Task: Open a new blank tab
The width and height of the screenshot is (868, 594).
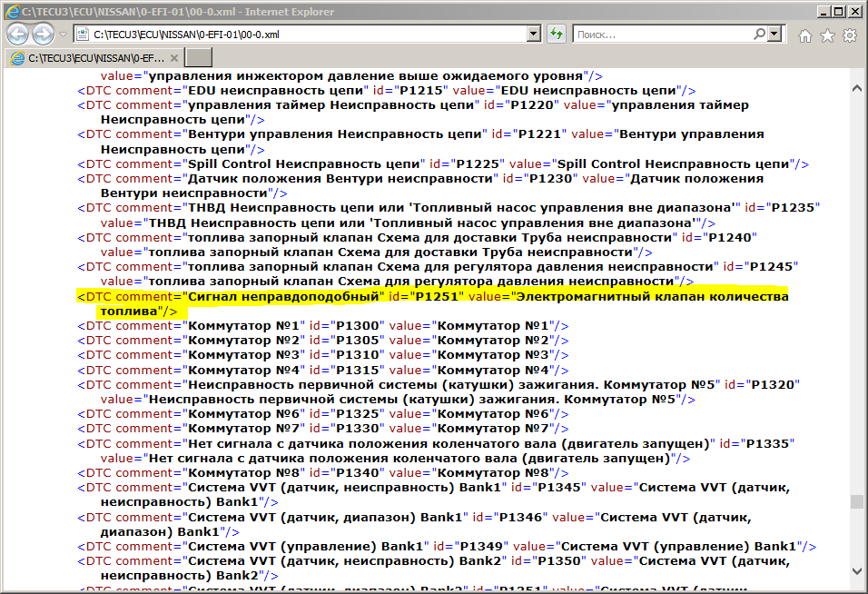Action: coord(198,57)
